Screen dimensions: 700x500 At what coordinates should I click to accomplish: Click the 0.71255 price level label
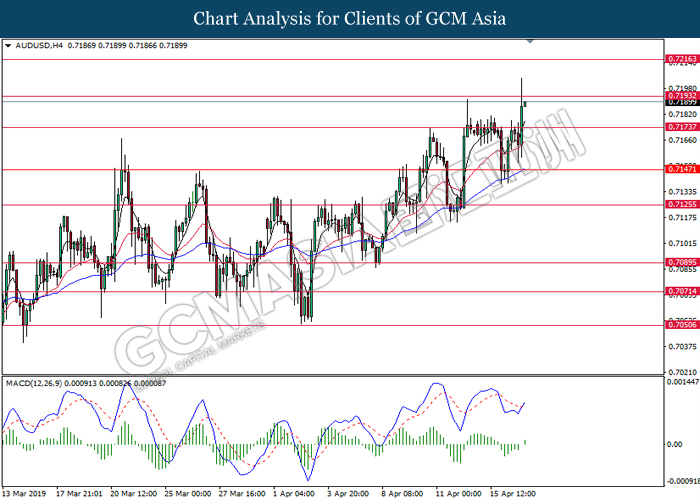click(683, 204)
